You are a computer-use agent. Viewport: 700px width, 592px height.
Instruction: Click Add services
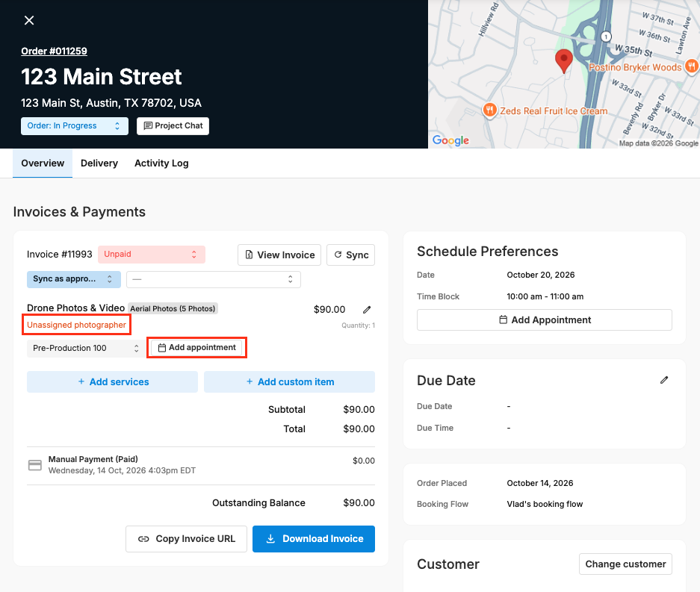pyautogui.click(x=113, y=382)
